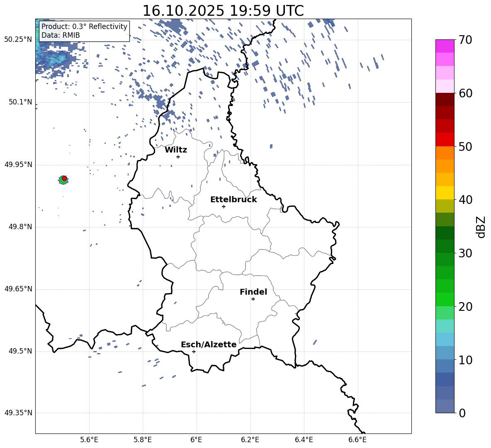Click the yellow colorbar segment above 40
The width and height of the screenshot is (491, 448).
[445, 193]
